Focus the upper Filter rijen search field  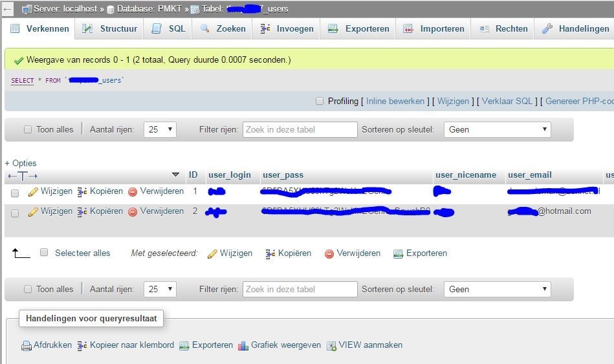pos(300,129)
